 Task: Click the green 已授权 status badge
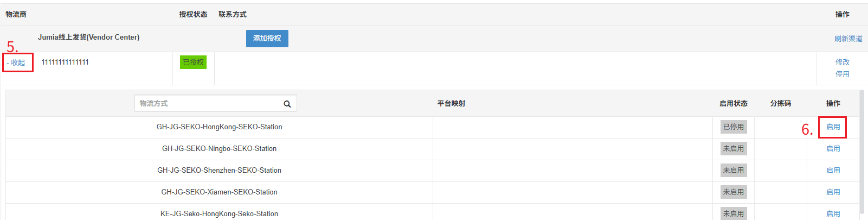tap(194, 62)
